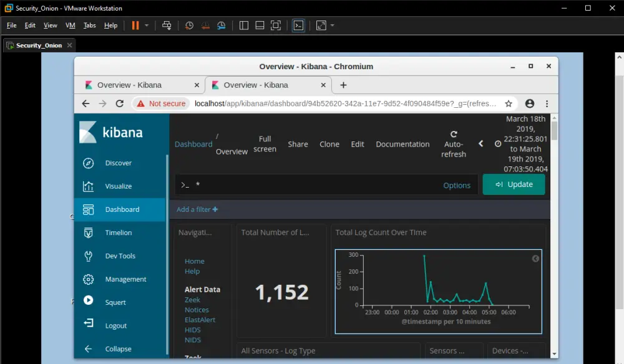Screen dimensions: 624x364
Task: Open query Options
Action: 457,185
